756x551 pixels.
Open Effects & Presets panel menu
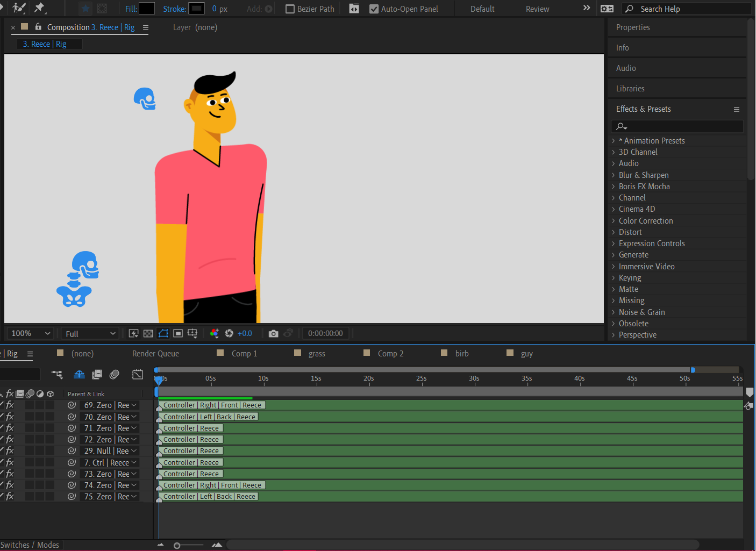point(737,109)
